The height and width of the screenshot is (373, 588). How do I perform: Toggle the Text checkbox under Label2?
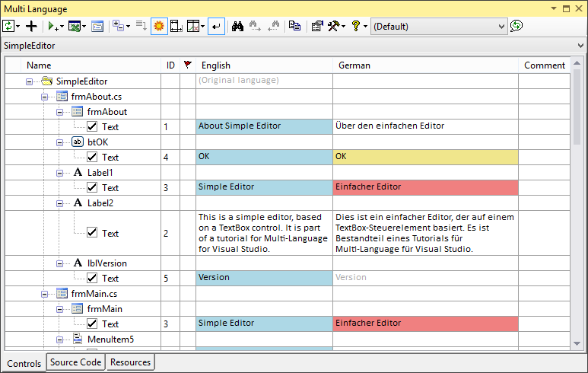tap(92, 233)
